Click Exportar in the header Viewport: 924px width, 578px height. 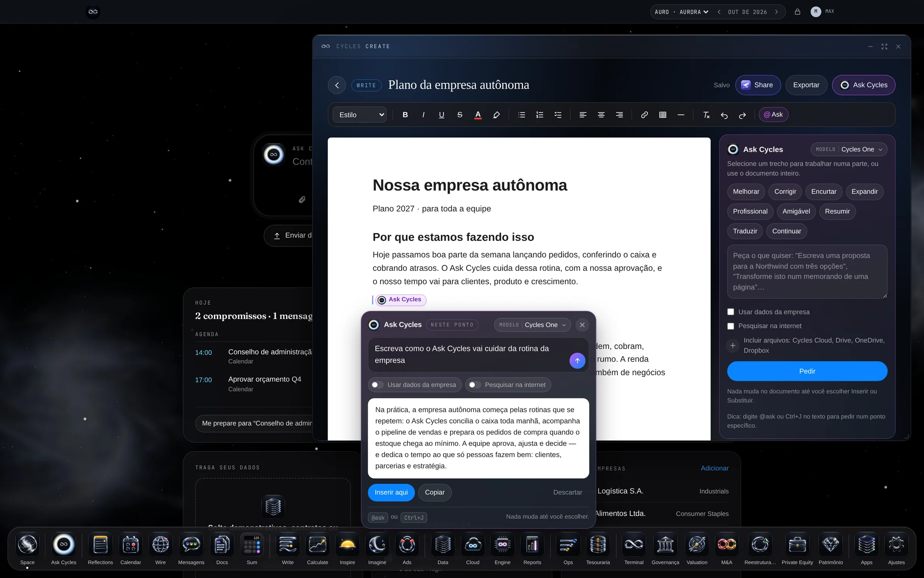(806, 85)
